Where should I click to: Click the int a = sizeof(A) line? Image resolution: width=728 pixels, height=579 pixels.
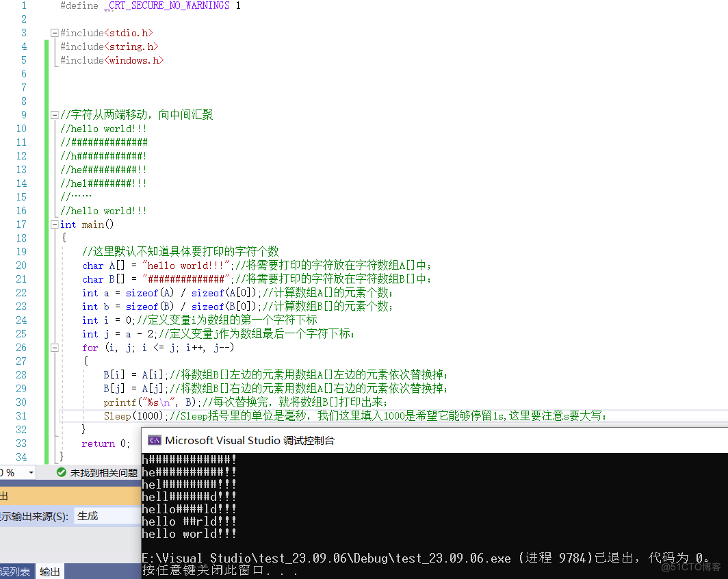tap(237, 292)
